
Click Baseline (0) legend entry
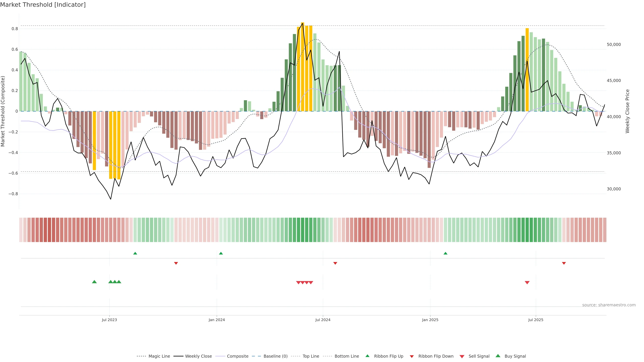[275, 356]
